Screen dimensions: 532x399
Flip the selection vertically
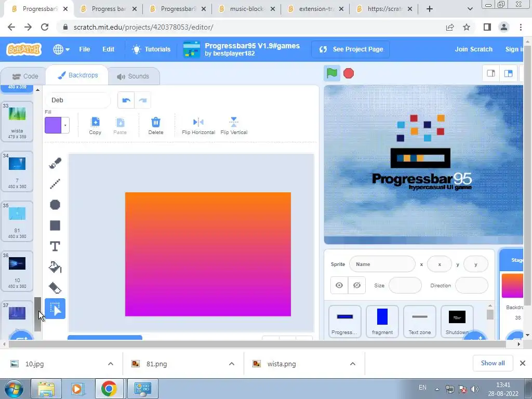click(x=234, y=126)
